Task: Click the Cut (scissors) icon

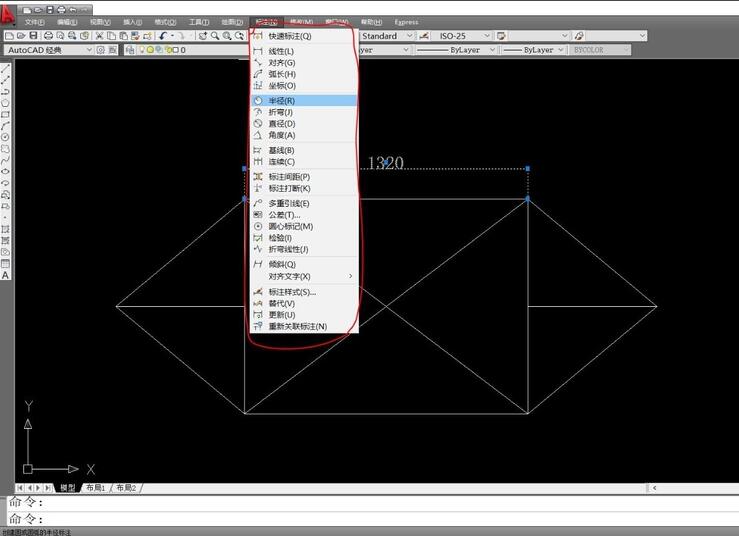Action: (x=99, y=36)
